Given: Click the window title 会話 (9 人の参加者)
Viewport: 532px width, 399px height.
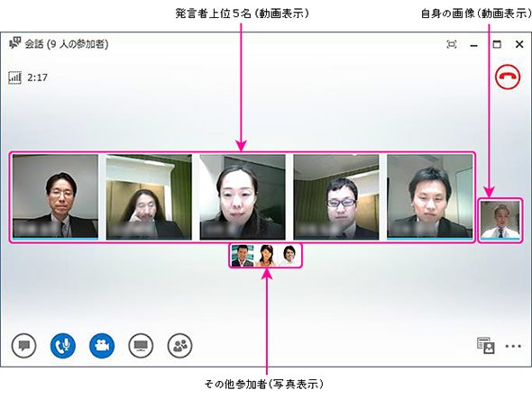Looking at the screenshot, I should [x=67, y=44].
